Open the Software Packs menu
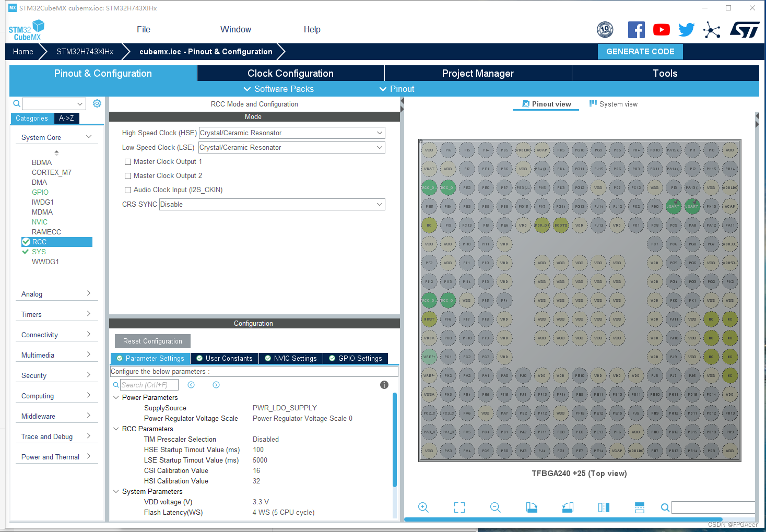The image size is (766, 532). click(x=279, y=89)
